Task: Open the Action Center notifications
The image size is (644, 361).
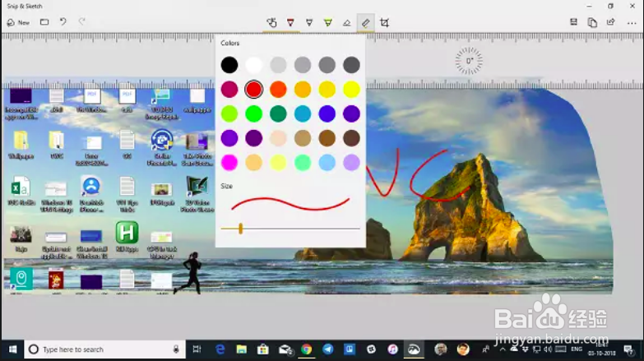Action: pos(628,349)
